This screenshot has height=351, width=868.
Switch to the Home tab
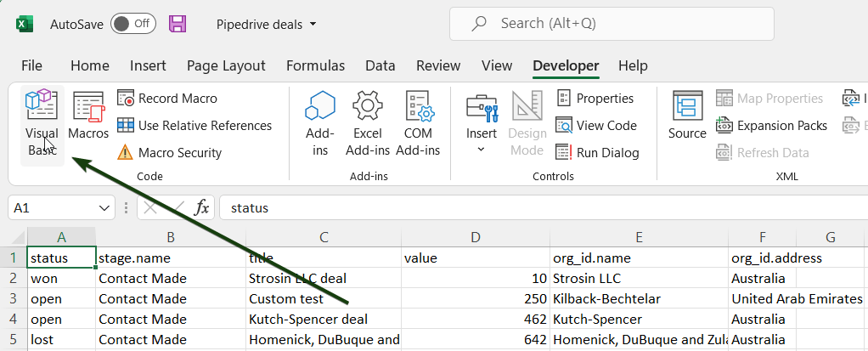(x=90, y=66)
